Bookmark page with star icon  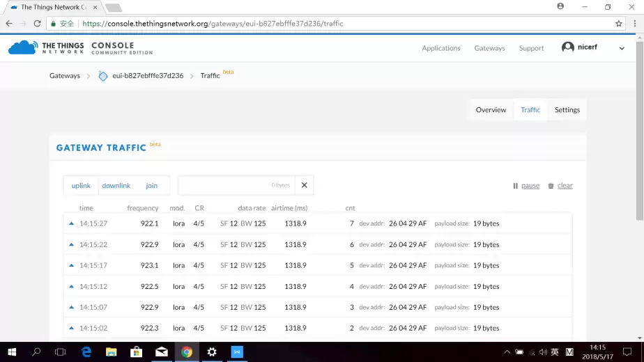[x=618, y=23]
